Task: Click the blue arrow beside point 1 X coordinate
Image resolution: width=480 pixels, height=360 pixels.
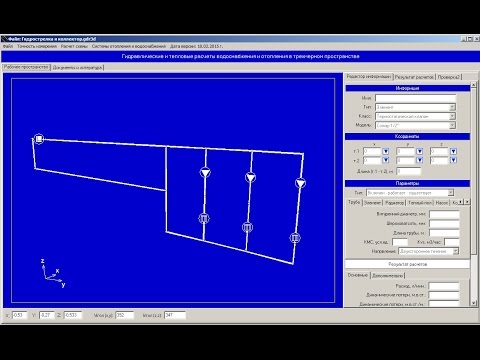Action: [x=386, y=151]
